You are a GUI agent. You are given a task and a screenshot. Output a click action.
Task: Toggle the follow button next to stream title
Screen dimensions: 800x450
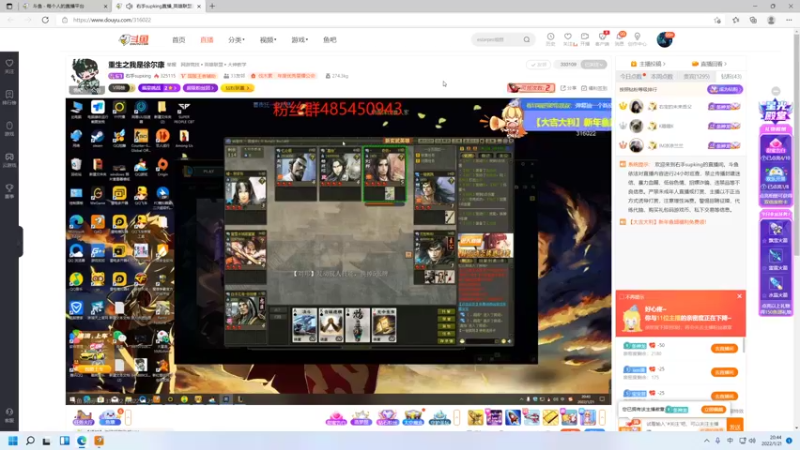[x=538, y=64]
